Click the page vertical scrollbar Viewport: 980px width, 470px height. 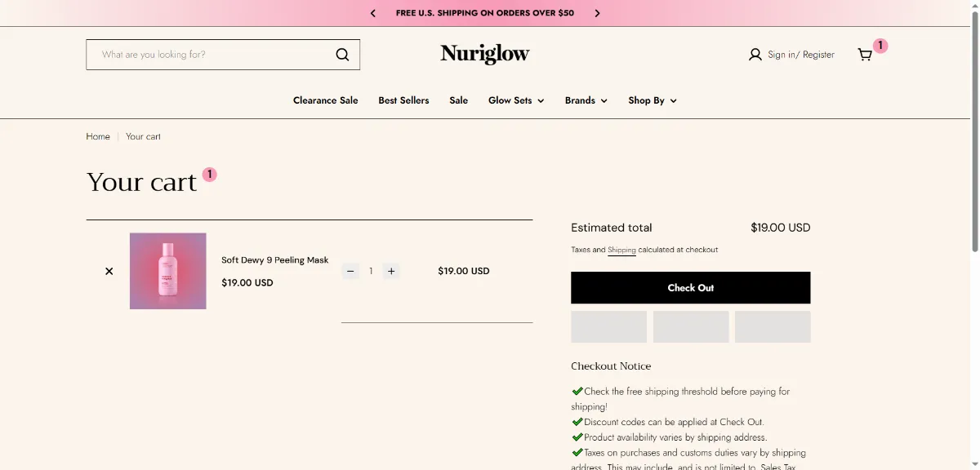tap(975, 131)
